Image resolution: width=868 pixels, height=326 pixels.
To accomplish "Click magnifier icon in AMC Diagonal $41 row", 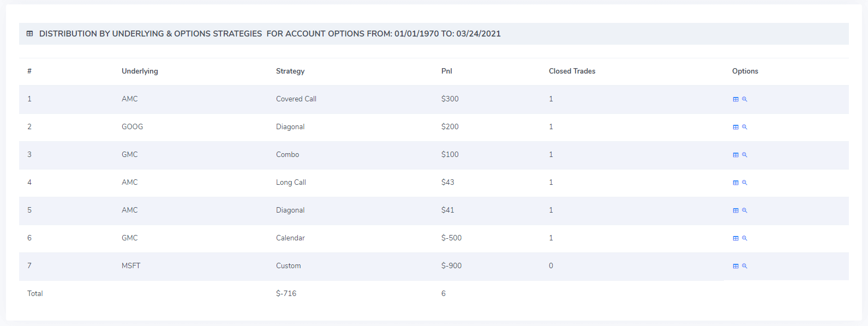I will [744, 210].
